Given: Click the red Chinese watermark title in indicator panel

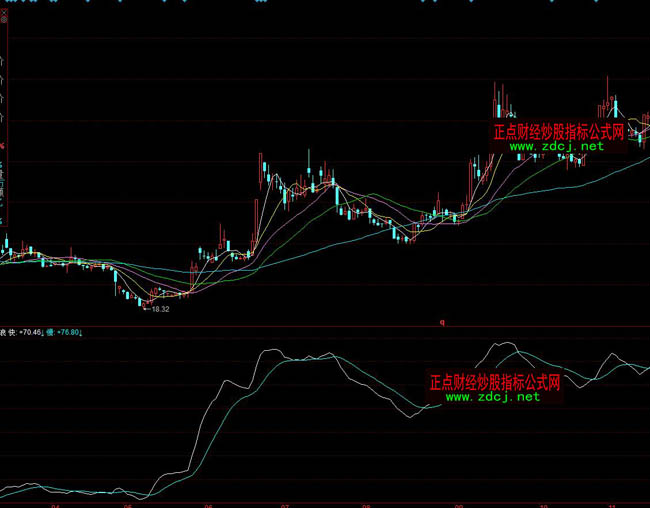Looking at the screenshot, I should (493, 381).
